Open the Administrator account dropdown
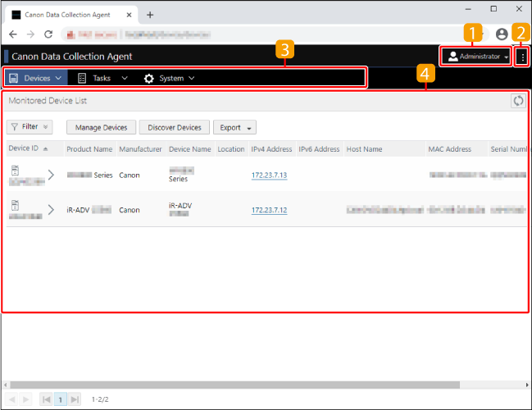This screenshot has height=410, width=532. 478,57
